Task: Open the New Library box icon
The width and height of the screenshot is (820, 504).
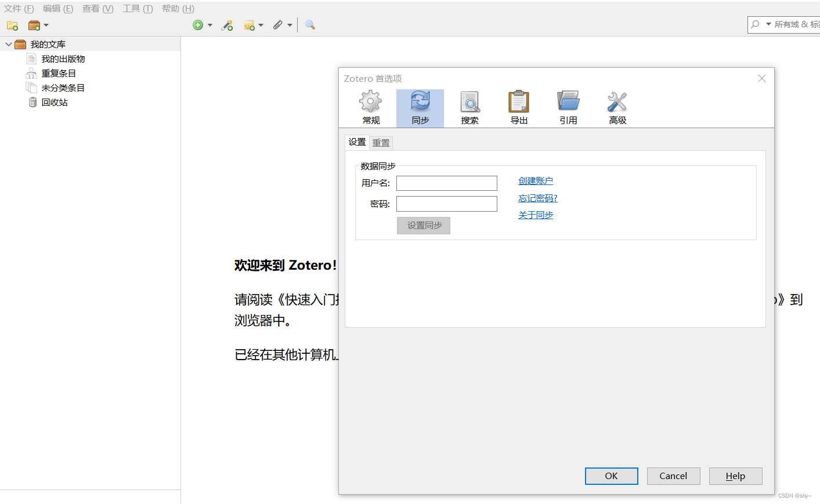Action: (x=34, y=26)
